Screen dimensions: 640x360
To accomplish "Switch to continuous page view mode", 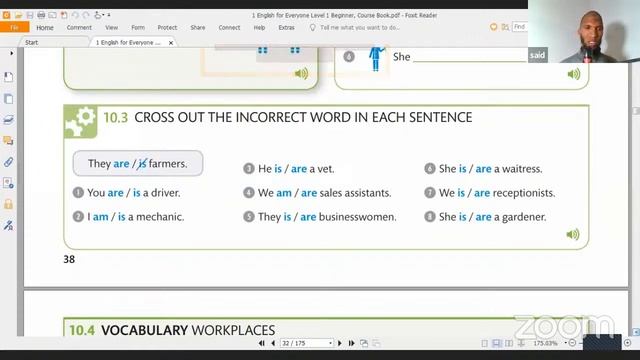I will [x=496, y=343].
